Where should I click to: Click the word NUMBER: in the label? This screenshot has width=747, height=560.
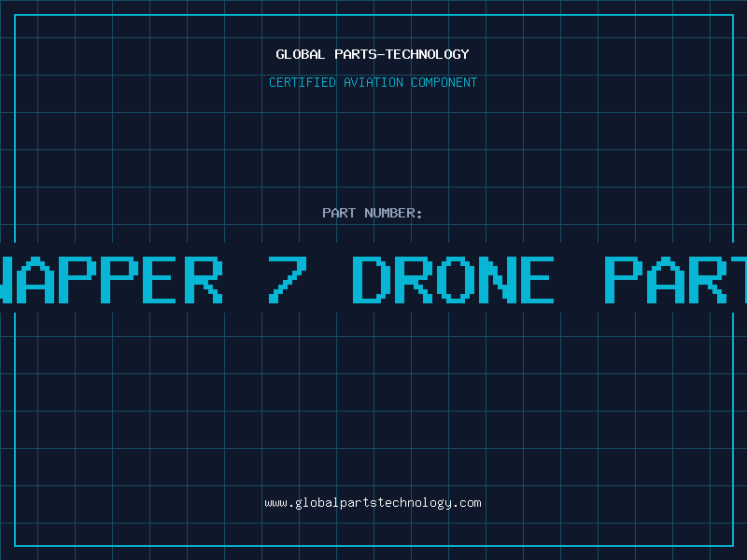(393, 213)
